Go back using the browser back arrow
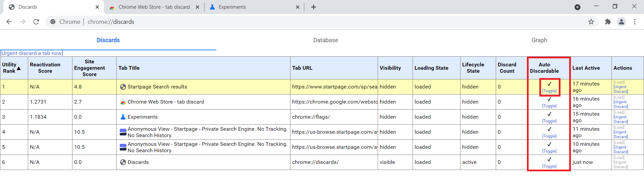 tap(9, 22)
